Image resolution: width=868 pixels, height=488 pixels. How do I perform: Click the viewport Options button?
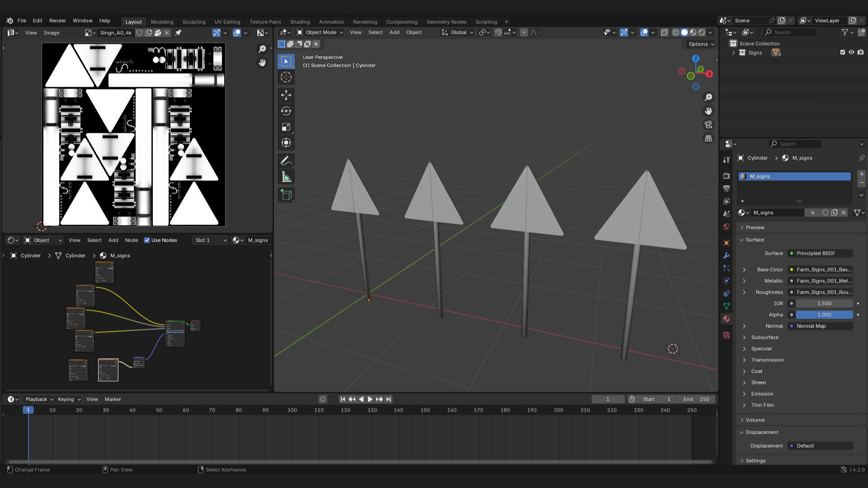(x=701, y=44)
